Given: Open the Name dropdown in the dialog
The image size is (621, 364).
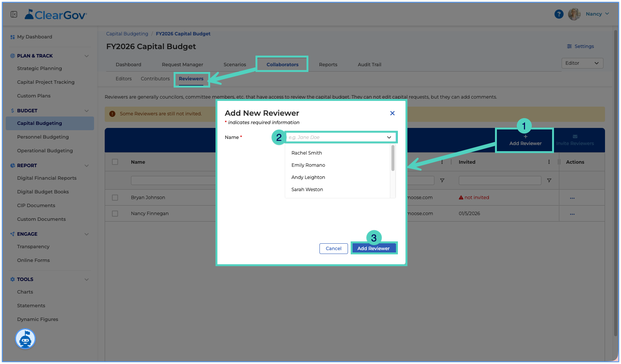Looking at the screenshot, I should 341,137.
